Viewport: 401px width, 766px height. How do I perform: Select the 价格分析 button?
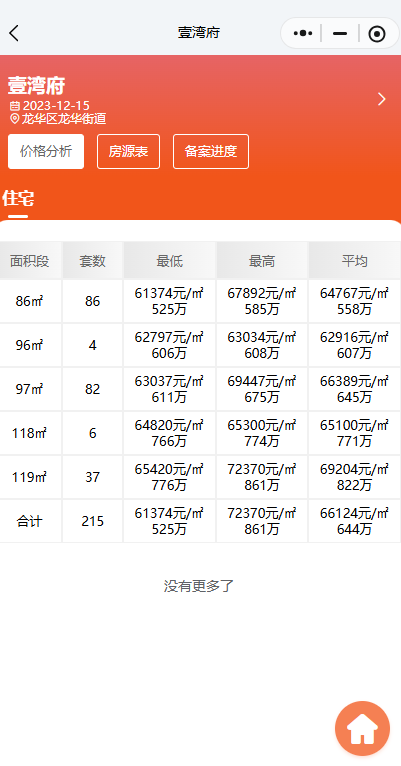click(x=46, y=151)
